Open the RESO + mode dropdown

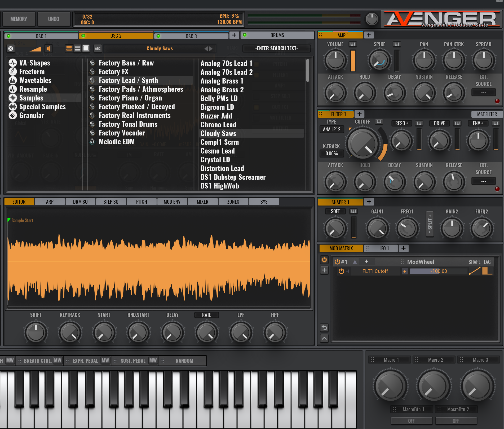[x=401, y=123]
